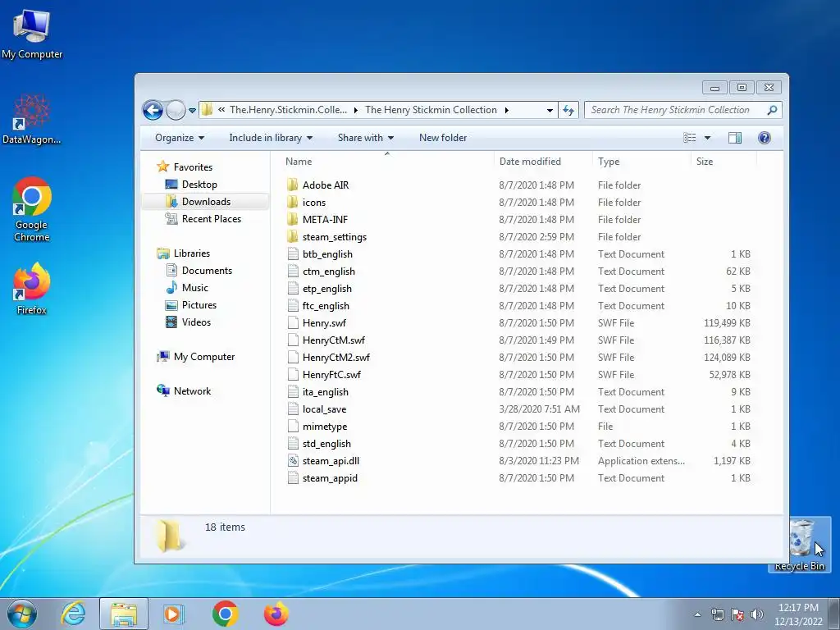The height and width of the screenshot is (630, 840).
Task: Select the Adobe AIR folder icon
Action: (293, 185)
